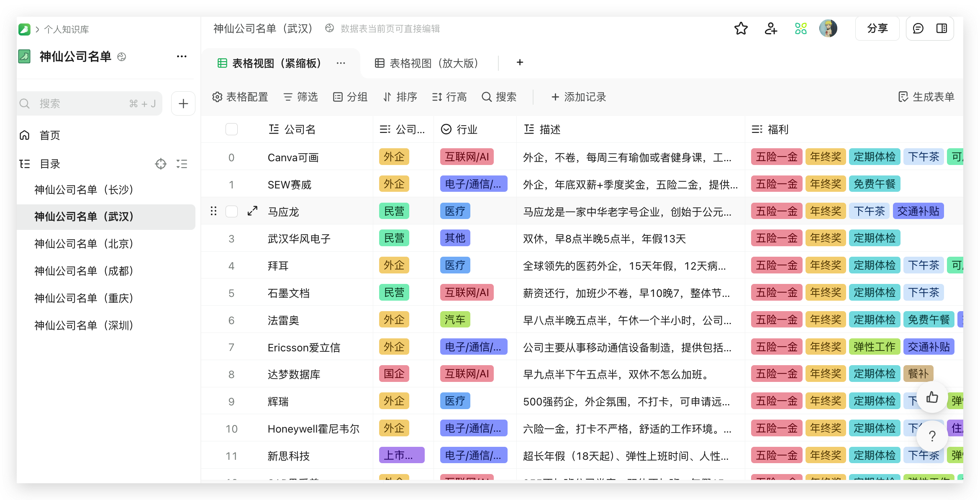Click 添加记录 to add record

pyautogui.click(x=579, y=97)
